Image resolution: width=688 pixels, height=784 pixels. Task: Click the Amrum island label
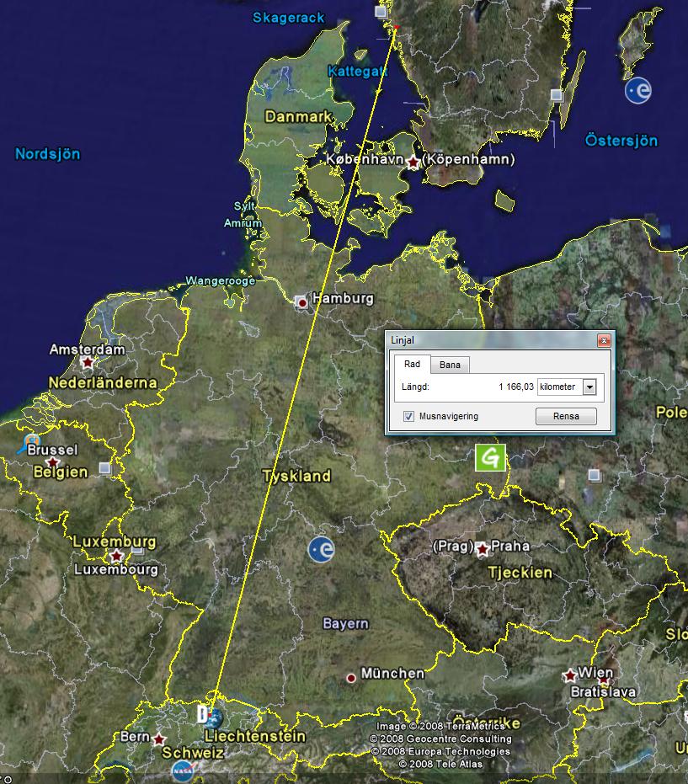pos(243,223)
